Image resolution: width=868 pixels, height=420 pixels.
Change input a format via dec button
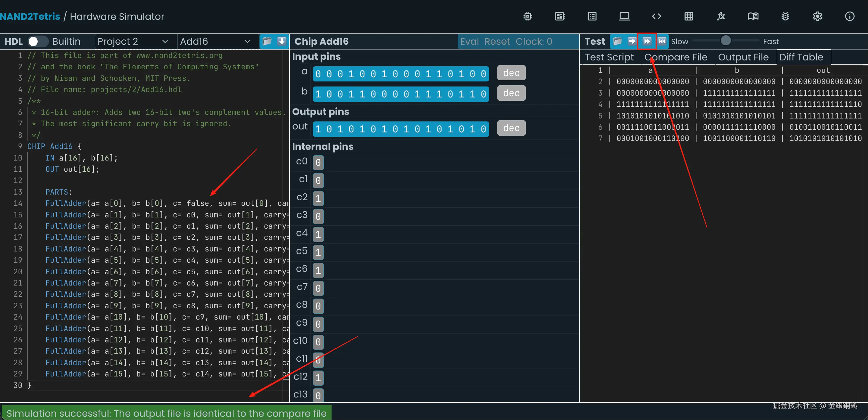click(511, 73)
